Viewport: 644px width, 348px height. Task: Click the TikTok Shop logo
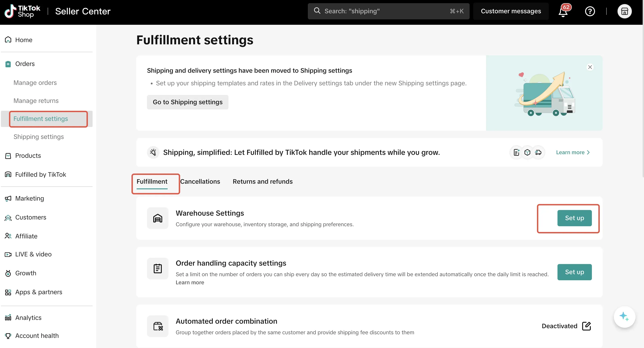coord(22,11)
